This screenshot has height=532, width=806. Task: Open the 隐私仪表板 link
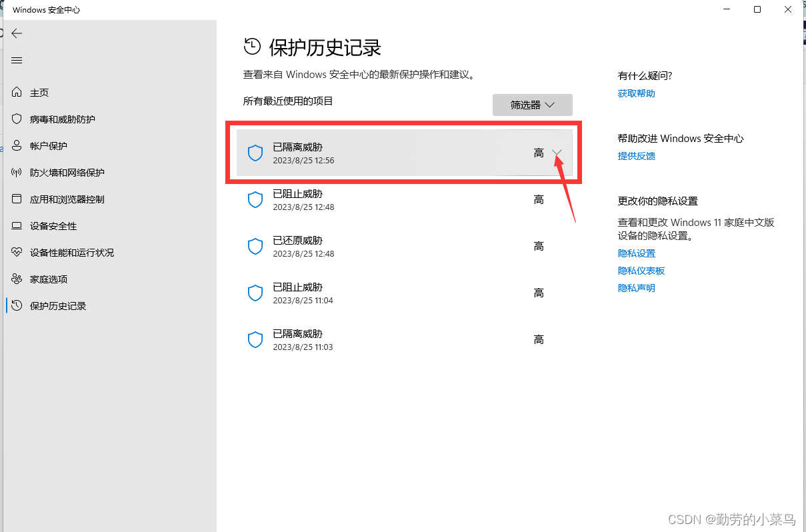[x=641, y=271]
